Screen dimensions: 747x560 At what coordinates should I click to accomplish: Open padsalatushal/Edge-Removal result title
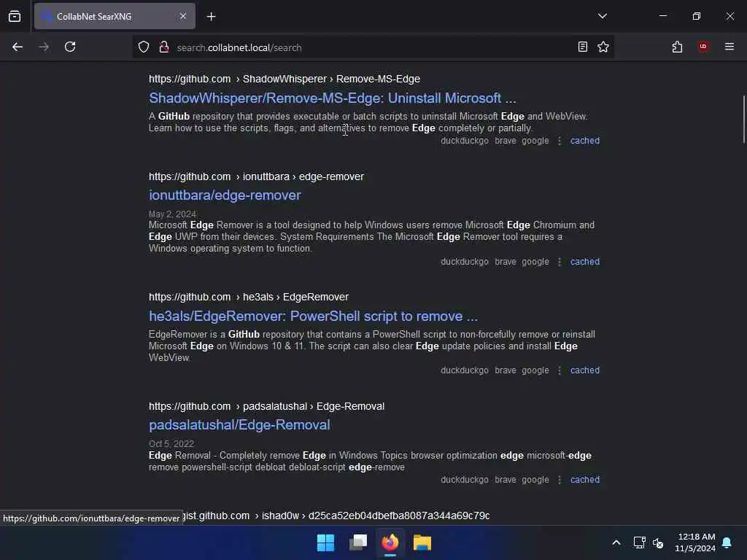pyautogui.click(x=239, y=425)
